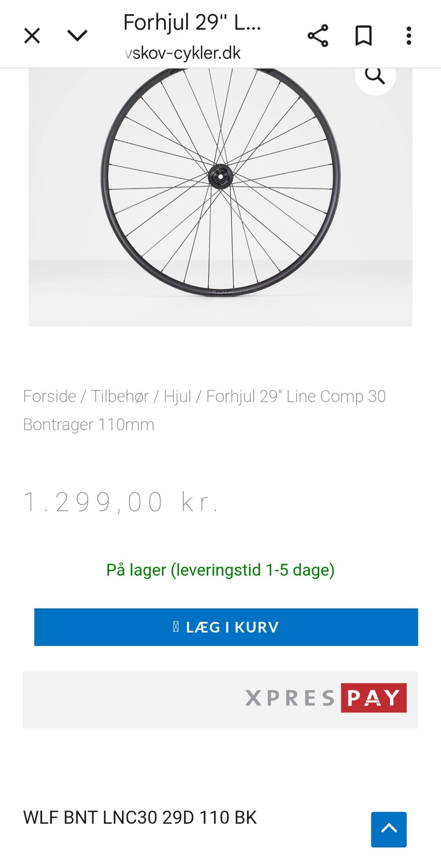Select the SKU text WLF BNT LNC30 29D 110 BK
Viewport: 441px width, 868px height.
[140, 817]
